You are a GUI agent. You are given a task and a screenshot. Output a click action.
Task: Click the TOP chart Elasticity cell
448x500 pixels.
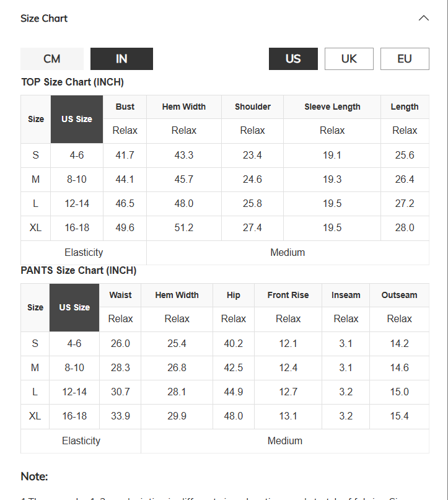click(84, 253)
